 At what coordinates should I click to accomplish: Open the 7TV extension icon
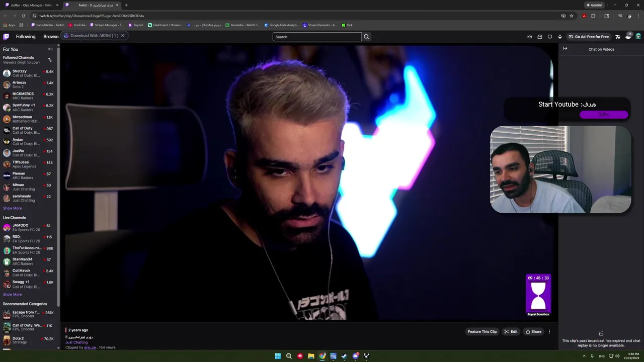tap(618, 37)
